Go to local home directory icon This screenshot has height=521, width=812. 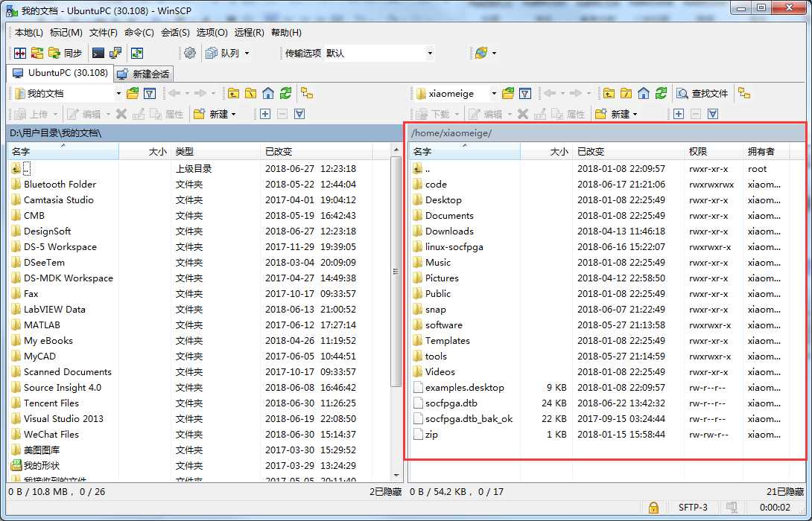pyautogui.click(x=267, y=94)
